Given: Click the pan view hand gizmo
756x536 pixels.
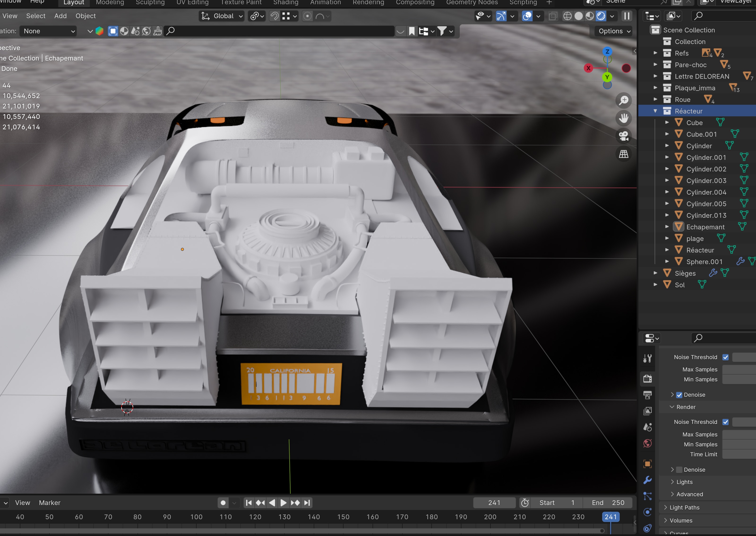Looking at the screenshot, I should 623,118.
